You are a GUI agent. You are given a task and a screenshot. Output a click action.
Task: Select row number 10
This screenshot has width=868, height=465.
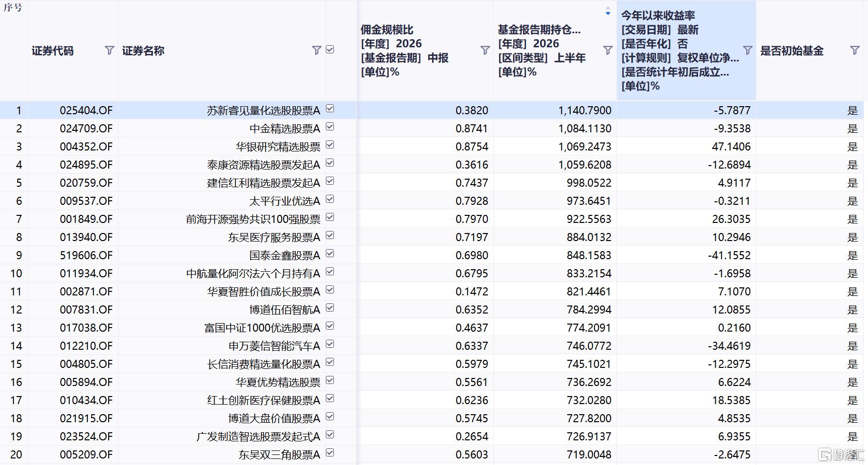[16, 273]
